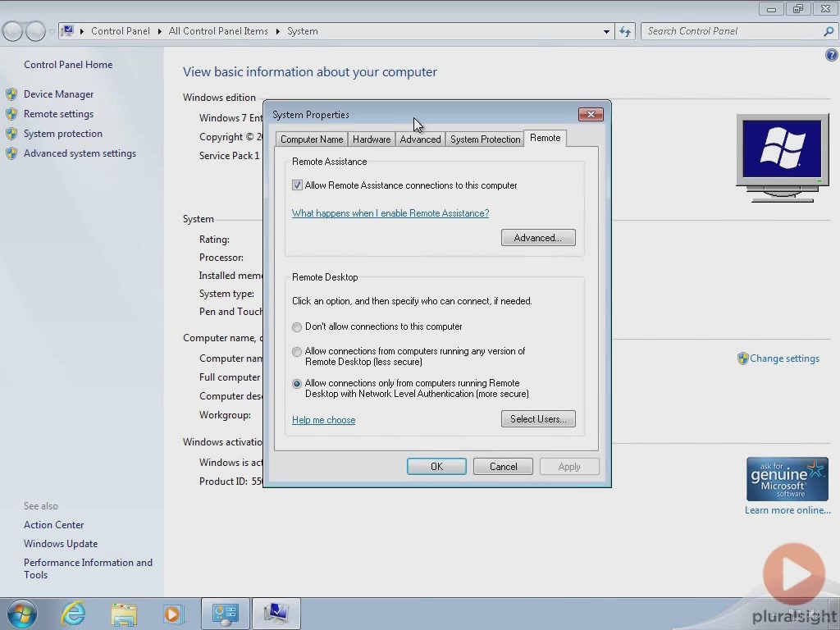The image size is (840, 630).
Task: Expand the arrow after Control Panel breadcrumb
Action: point(160,32)
